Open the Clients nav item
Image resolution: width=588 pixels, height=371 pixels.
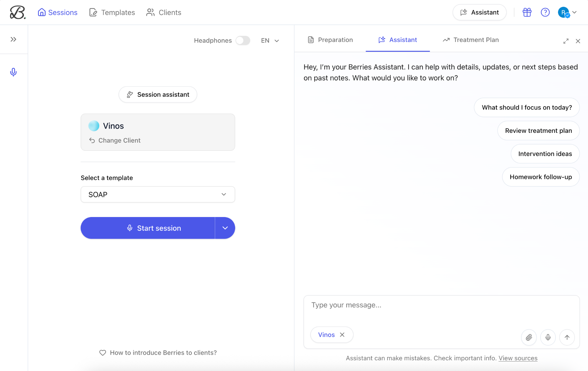point(164,12)
